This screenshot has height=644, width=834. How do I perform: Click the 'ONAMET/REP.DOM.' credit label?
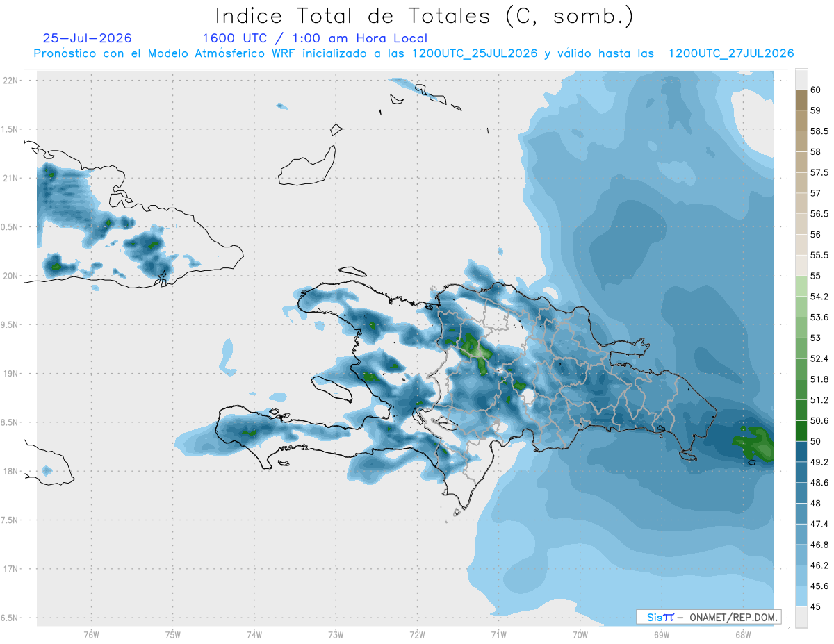pyautogui.click(x=734, y=617)
